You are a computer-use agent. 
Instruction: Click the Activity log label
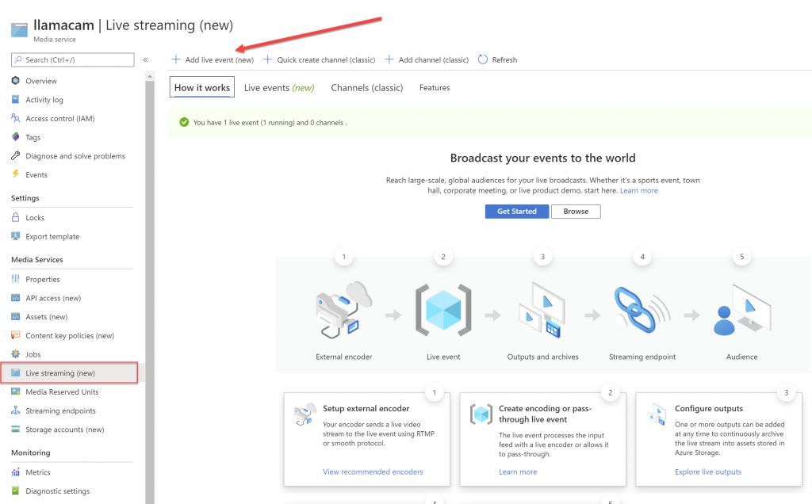coord(44,100)
